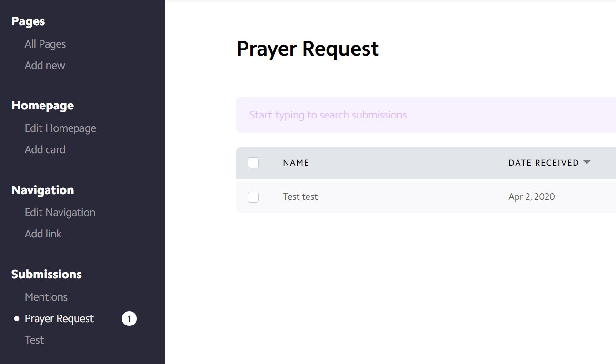Click the Prayer Request count badge
Viewport: 616px width, 364px height.
[129, 319]
